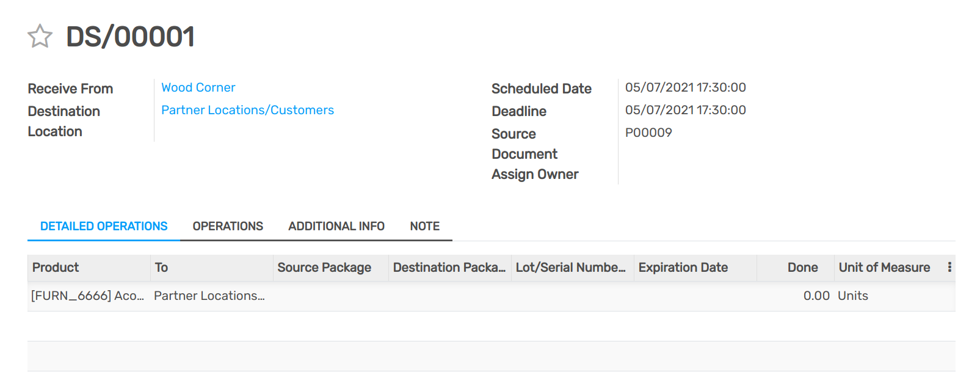This screenshot has width=980, height=372.
Task: Sort by Destination Package column header
Action: [x=449, y=268]
